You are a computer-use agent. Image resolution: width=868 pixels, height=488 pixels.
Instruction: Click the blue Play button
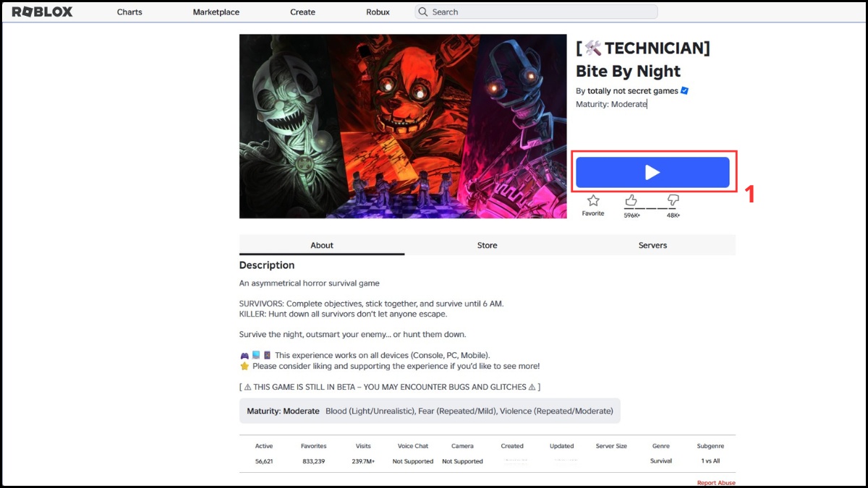pyautogui.click(x=652, y=172)
